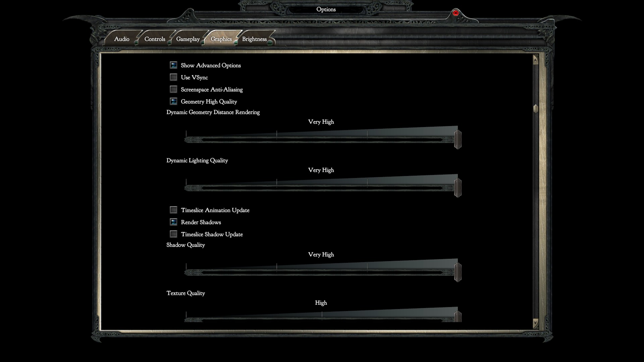The image size is (644, 362).
Task: Click the Dynamic Geometry Distance Rendering slider handle
Action: tap(458, 139)
